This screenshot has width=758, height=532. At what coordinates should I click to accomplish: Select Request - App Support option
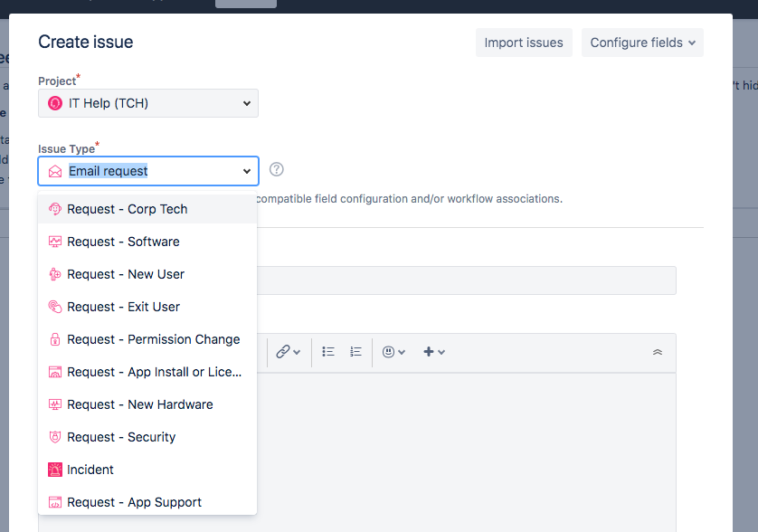(147, 502)
